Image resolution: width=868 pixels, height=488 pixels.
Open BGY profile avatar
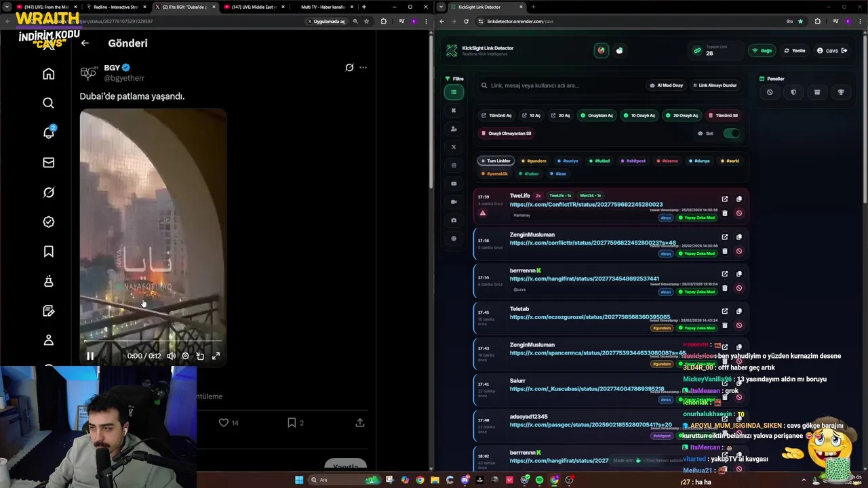(89, 73)
